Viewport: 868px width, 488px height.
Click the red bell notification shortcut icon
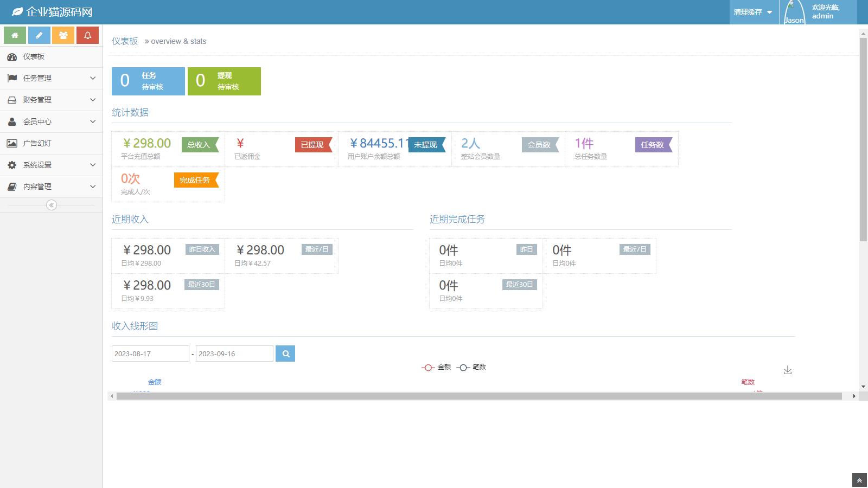click(x=87, y=35)
